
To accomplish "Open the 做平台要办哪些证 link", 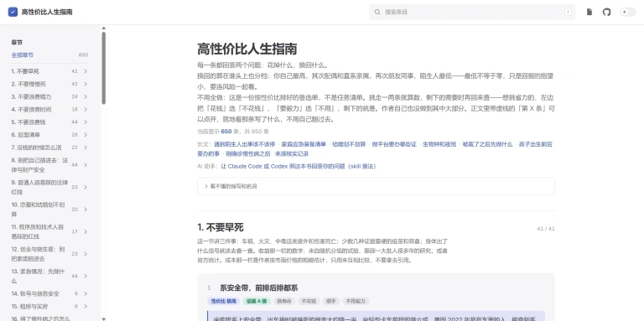I will pyautogui.click(x=394, y=144).
